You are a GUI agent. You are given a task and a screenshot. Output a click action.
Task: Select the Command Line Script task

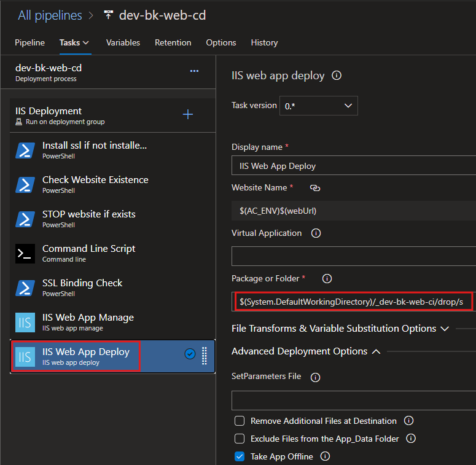(112, 253)
